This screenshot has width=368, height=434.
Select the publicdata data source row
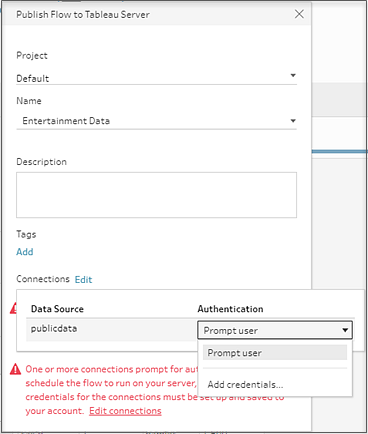tap(112, 329)
